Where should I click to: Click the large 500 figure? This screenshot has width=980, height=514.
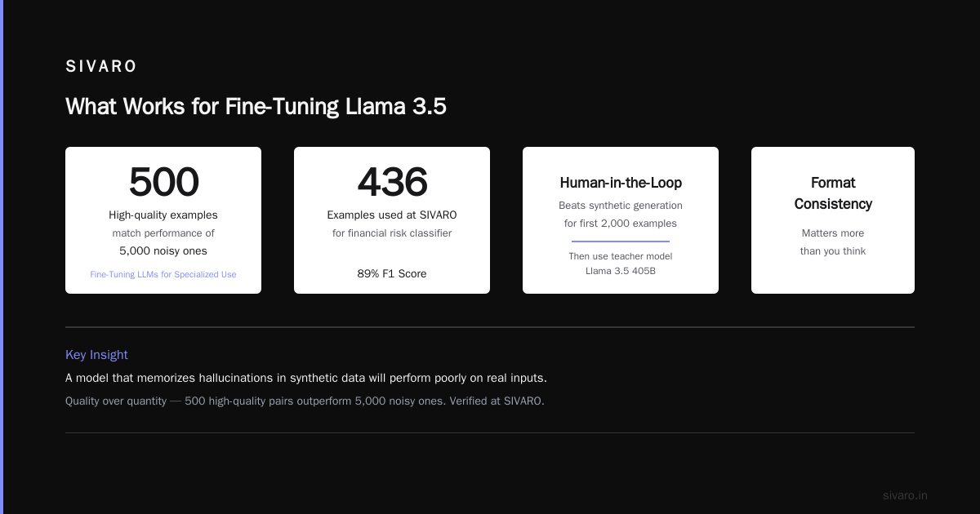pyautogui.click(x=163, y=182)
